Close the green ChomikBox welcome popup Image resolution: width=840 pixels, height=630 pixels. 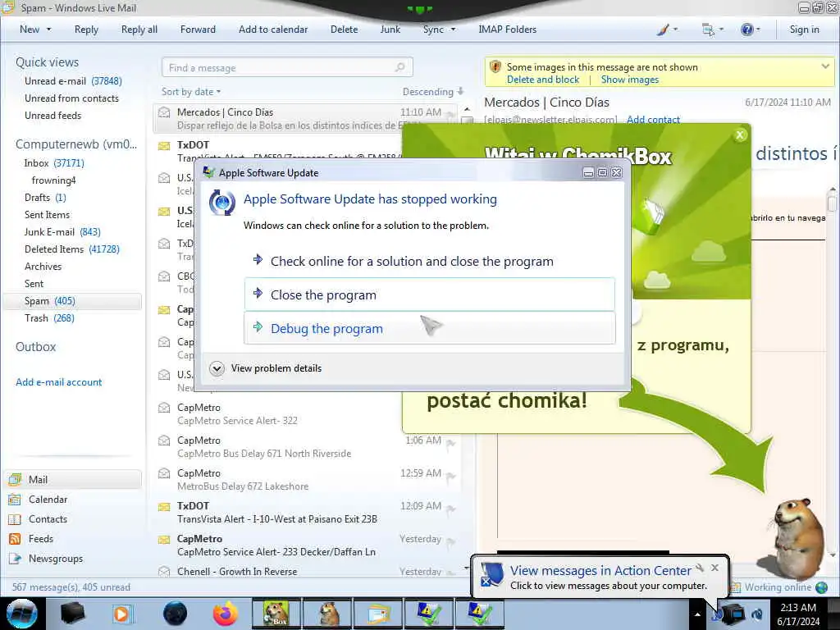(x=740, y=135)
